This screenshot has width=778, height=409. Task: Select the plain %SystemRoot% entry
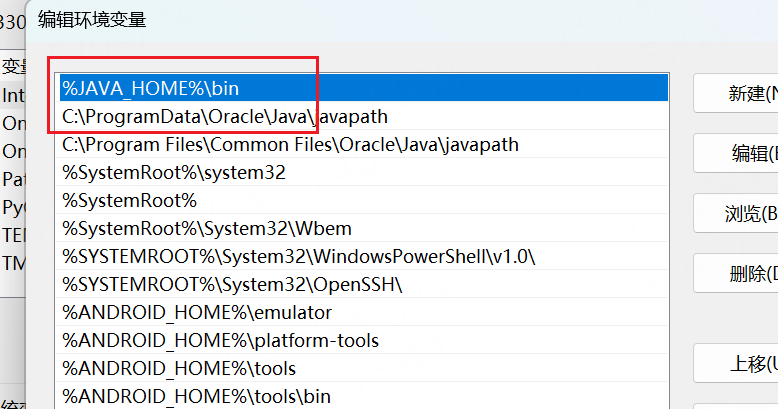(363, 200)
